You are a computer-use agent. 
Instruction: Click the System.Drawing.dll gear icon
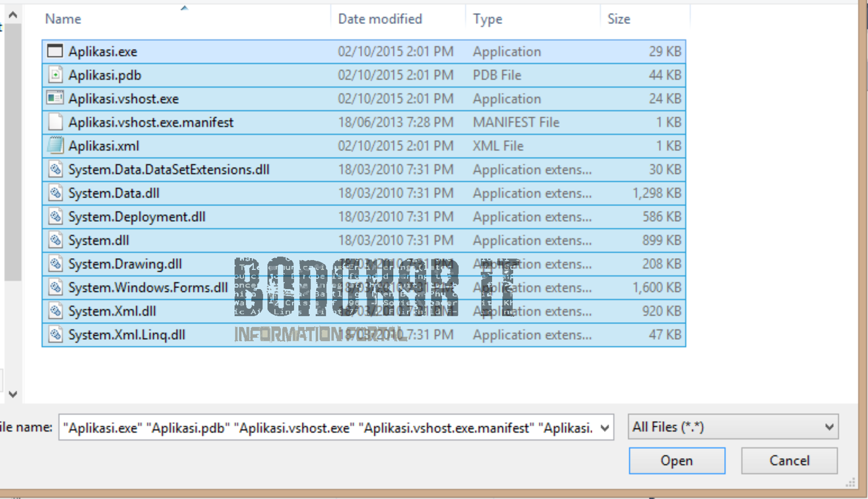click(55, 264)
